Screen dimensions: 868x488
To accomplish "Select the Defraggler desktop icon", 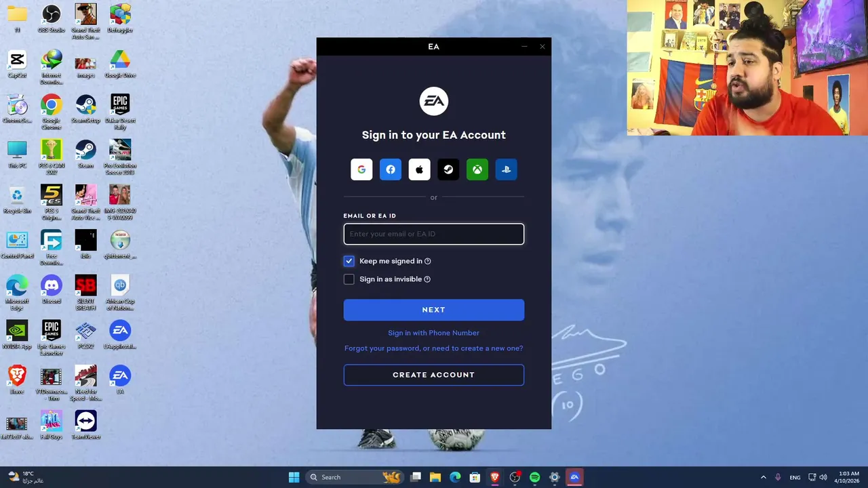I will click(120, 19).
